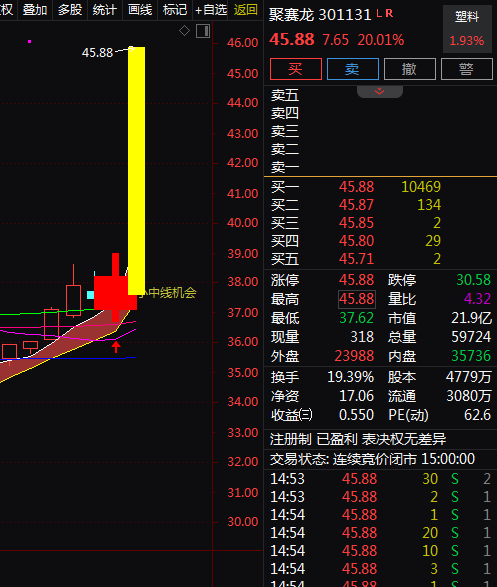Click the yellow 返回 return link

pos(246,9)
